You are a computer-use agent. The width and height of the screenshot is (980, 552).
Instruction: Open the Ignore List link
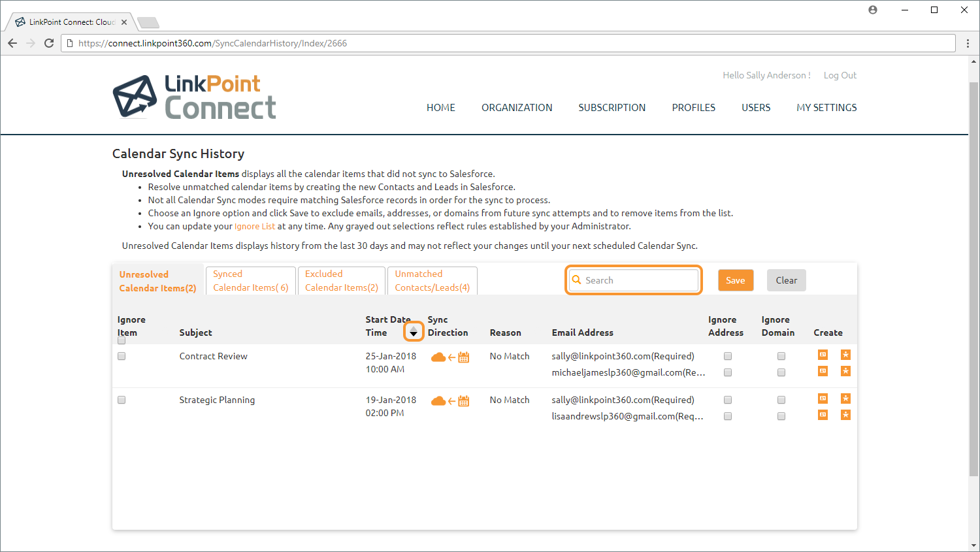[255, 226]
